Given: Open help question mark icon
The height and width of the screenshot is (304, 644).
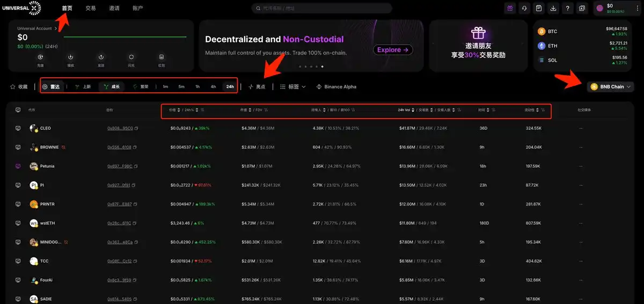Looking at the screenshot, I should pos(568,8).
